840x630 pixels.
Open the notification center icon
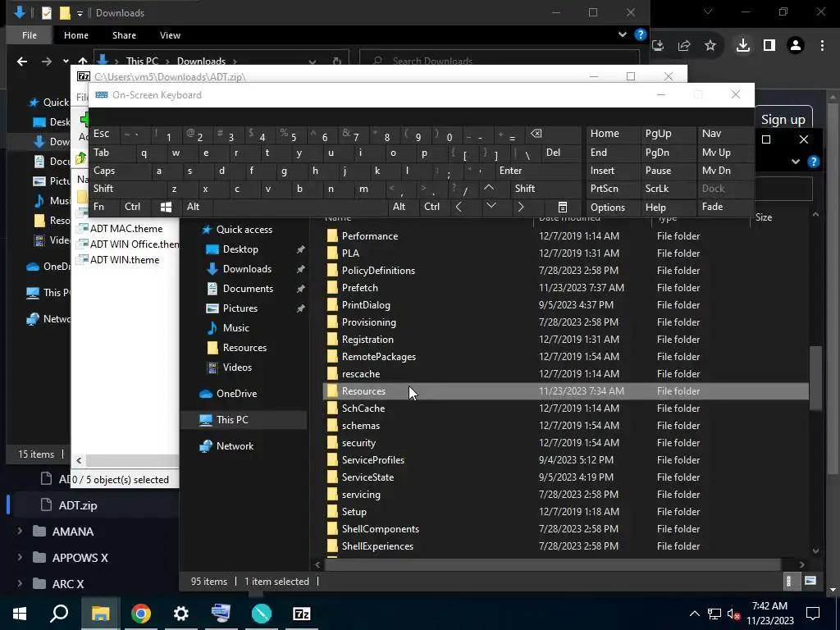813,614
